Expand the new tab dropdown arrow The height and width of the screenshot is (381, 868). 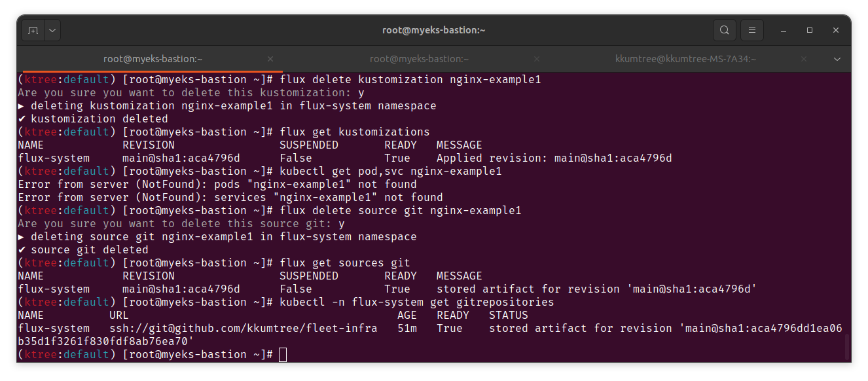pos(52,30)
